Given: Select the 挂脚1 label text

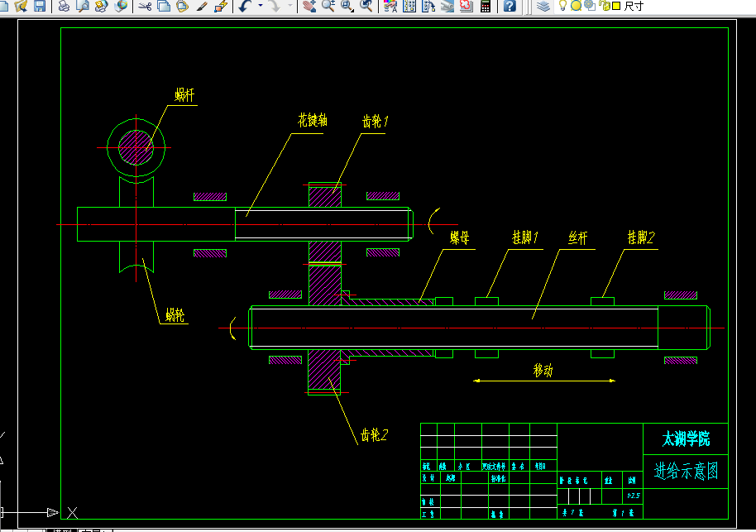Looking at the screenshot, I should pyautogui.click(x=525, y=237).
